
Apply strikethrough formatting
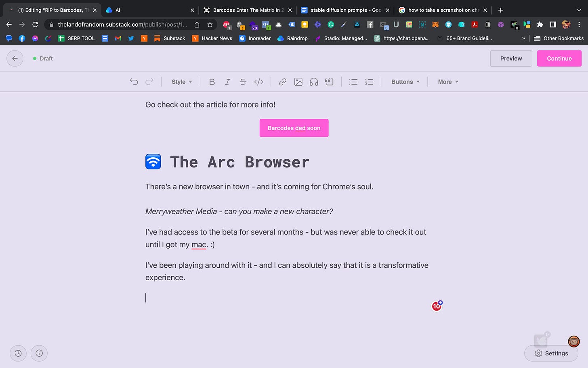[x=243, y=82]
